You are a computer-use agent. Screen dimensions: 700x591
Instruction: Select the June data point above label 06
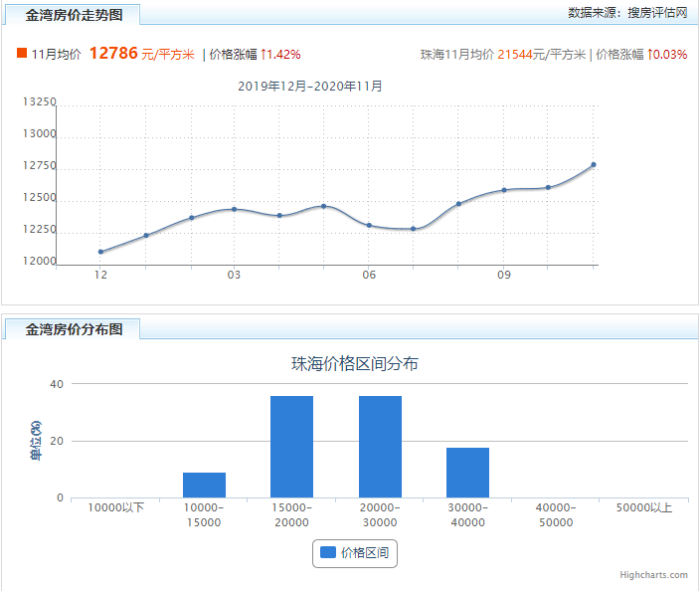(369, 226)
